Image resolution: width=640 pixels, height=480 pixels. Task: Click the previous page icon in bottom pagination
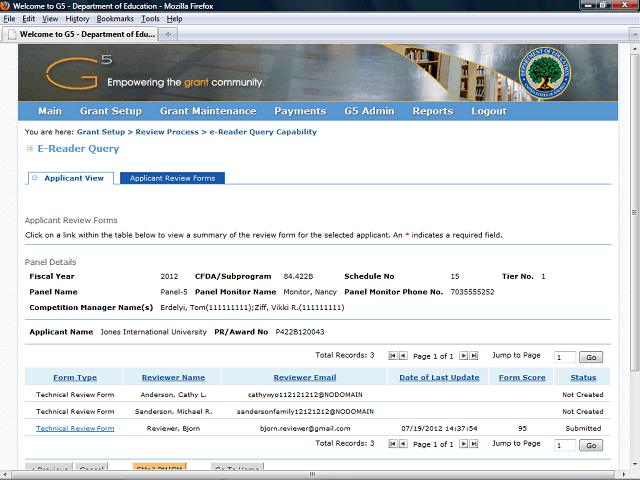tap(403, 444)
